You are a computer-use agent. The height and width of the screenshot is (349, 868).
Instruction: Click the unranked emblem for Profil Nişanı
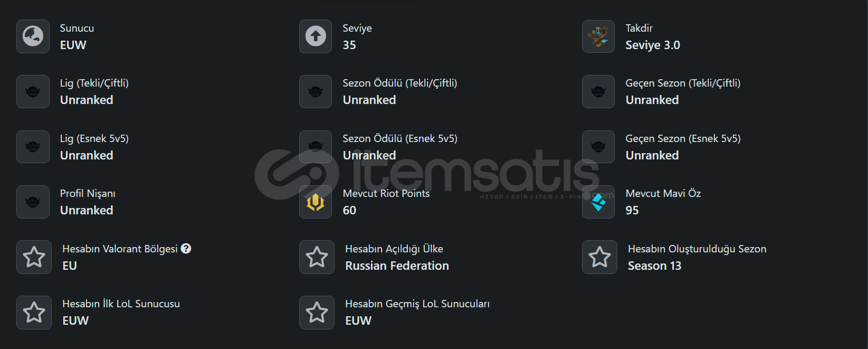(33, 202)
